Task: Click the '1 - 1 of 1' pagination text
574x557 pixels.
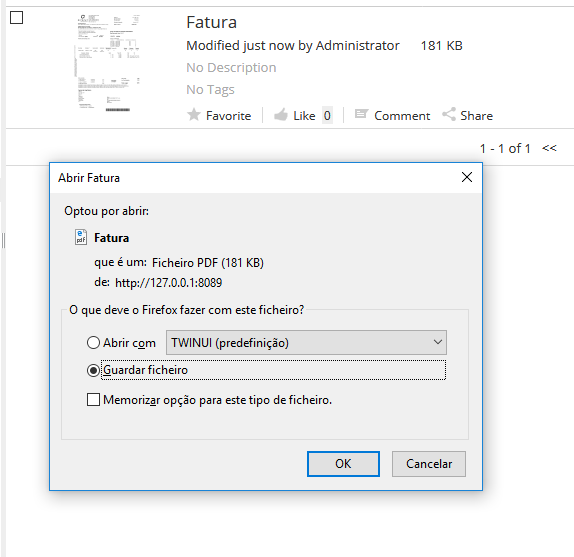Action: click(505, 149)
